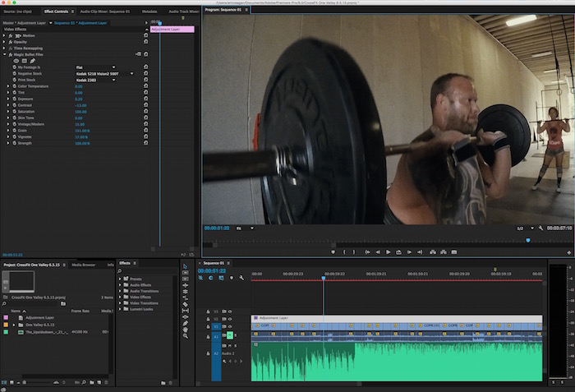
Task: Toggle Linked Selection in timeline
Action: tap(221, 278)
